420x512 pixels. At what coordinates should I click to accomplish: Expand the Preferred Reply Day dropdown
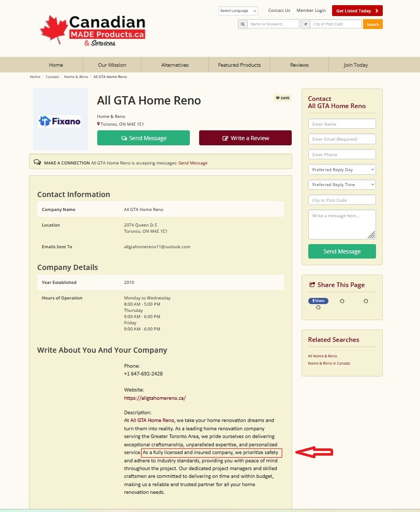pyautogui.click(x=342, y=170)
